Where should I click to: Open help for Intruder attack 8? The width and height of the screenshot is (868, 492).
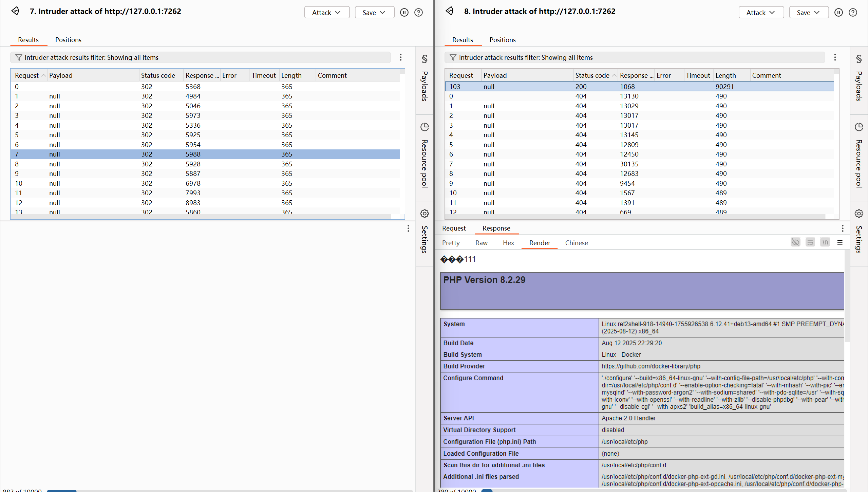pos(853,13)
